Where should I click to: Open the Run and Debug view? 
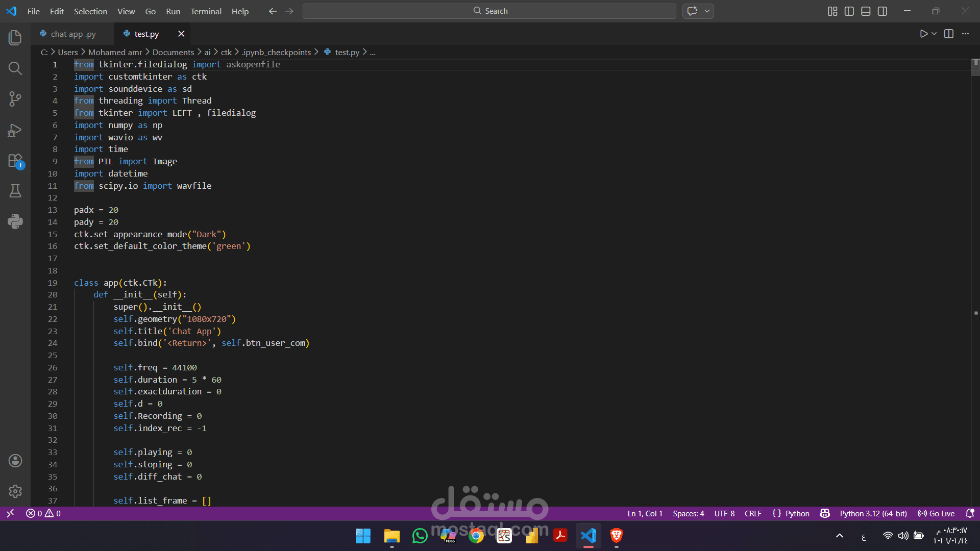pos(15,131)
